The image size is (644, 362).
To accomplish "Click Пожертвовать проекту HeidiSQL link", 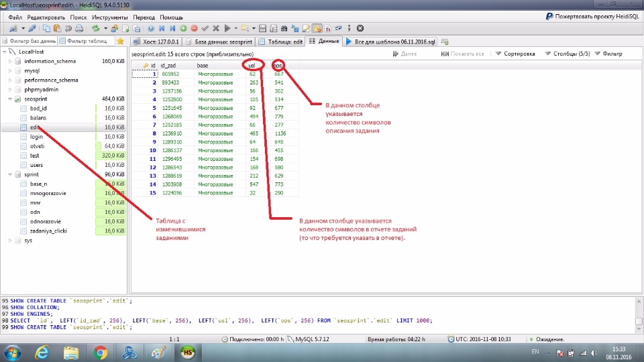I will point(592,16).
